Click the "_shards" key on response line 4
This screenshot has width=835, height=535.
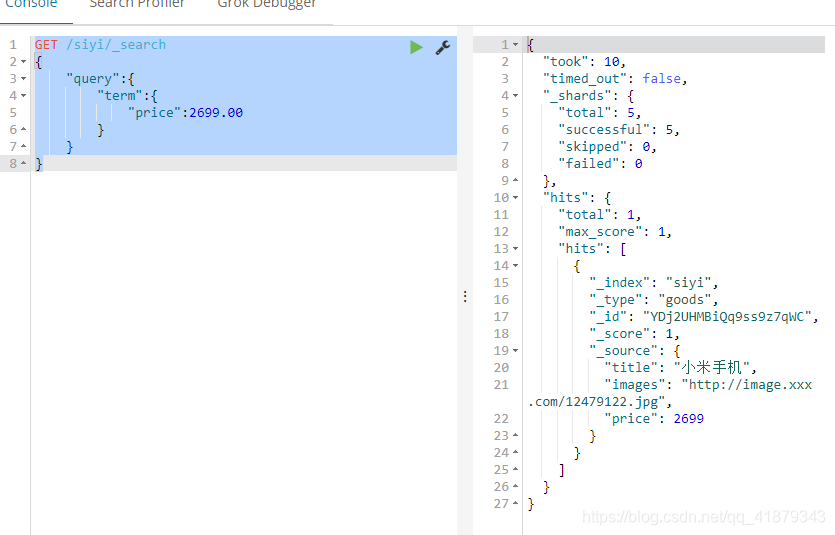[x=577, y=96]
